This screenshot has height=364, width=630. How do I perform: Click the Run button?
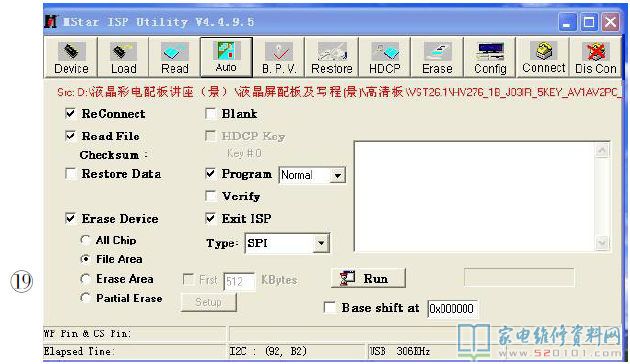click(x=368, y=278)
